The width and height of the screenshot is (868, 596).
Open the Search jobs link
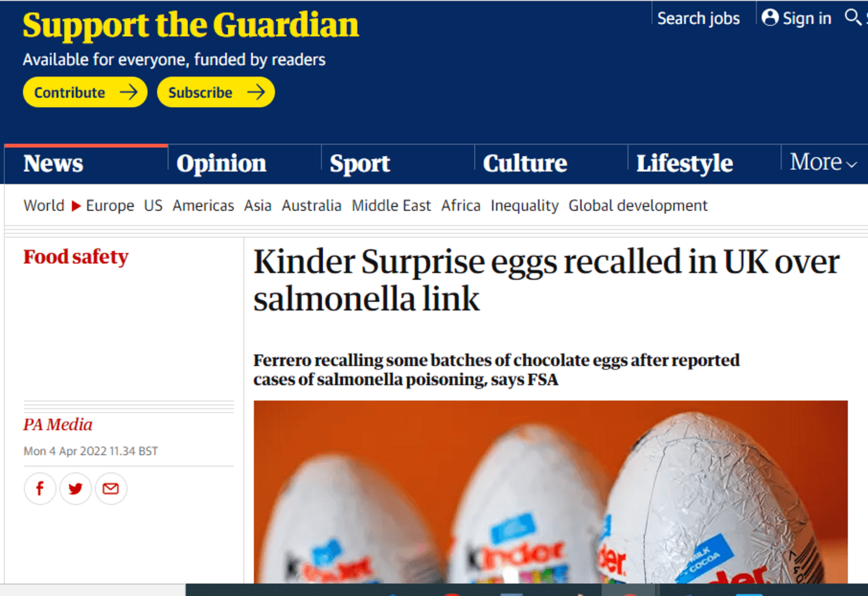(x=697, y=17)
